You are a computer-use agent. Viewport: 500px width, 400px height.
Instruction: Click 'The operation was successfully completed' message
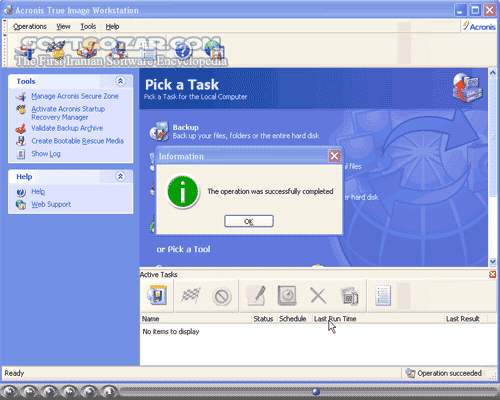pos(270,191)
